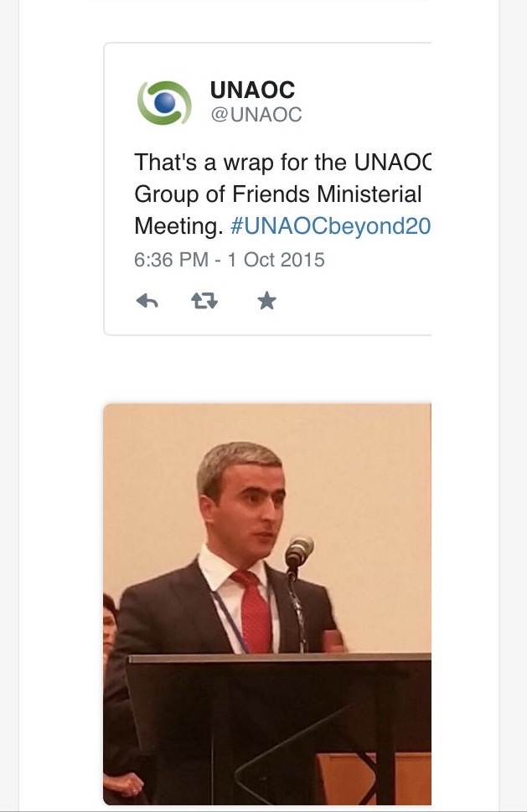527x812 pixels.
Task: Open the @UNAOC handle link
Action: [256, 115]
